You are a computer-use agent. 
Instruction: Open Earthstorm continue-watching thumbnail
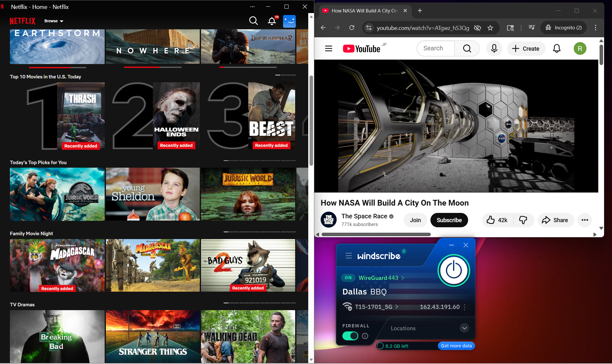[x=57, y=47]
